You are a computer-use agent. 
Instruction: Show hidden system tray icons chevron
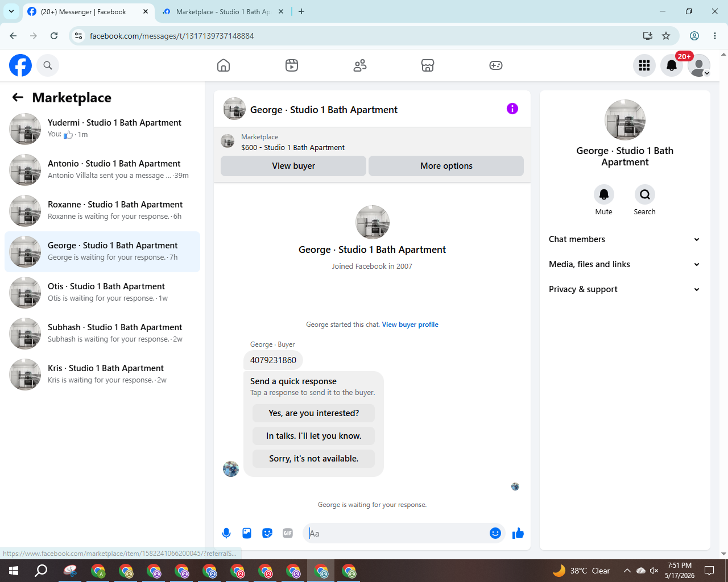pos(627,571)
